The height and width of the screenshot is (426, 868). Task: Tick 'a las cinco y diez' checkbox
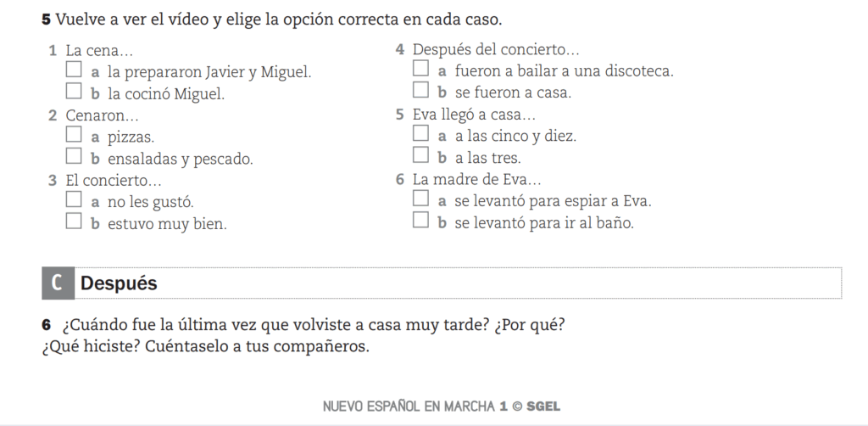[x=420, y=133]
